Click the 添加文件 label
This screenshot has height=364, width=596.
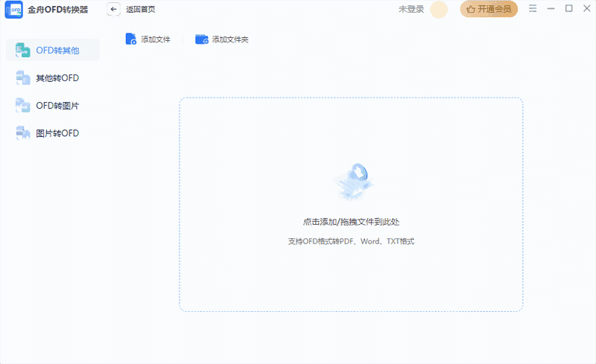pos(156,39)
